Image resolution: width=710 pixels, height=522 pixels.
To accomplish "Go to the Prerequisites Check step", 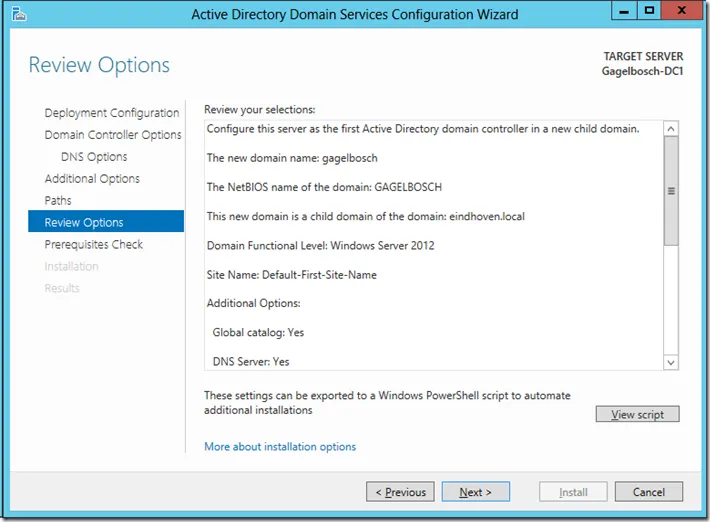I will [94, 244].
